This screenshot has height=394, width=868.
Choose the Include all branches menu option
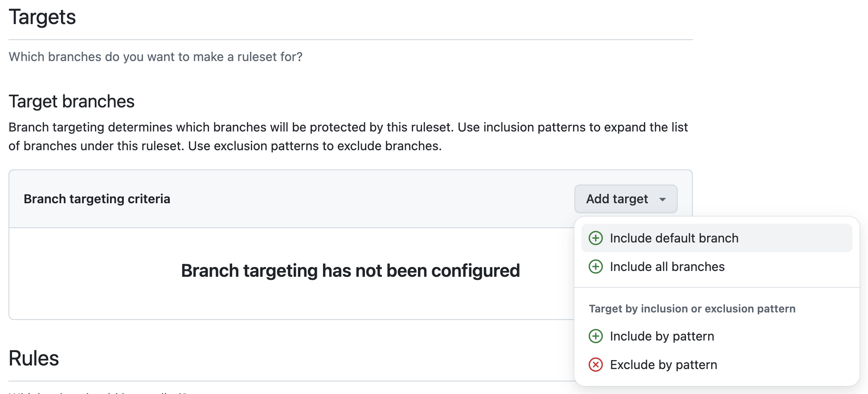point(667,267)
